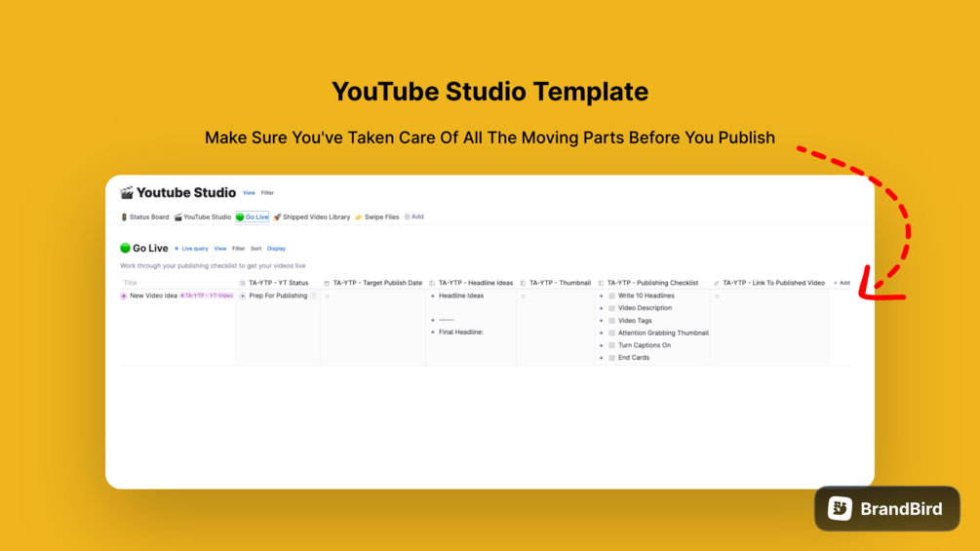Click the empty bullet in the Thumbnail cell

523,296
